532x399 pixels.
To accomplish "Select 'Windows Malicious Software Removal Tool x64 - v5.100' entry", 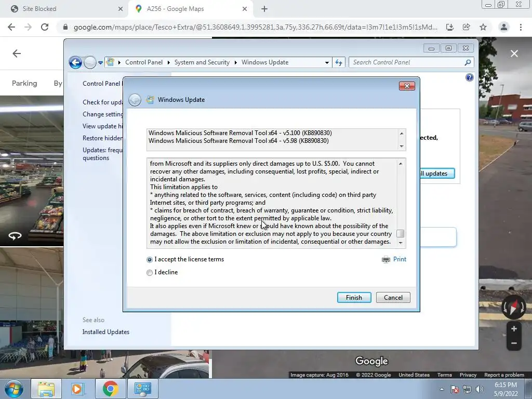I will 240,133.
